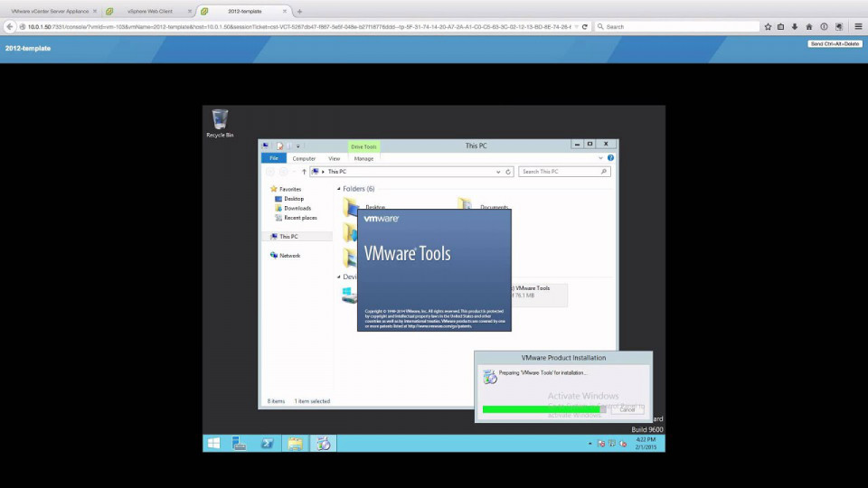The height and width of the screenshot is (488, 868).
Task: Click the browser Search box
Action: coord(676,26)
